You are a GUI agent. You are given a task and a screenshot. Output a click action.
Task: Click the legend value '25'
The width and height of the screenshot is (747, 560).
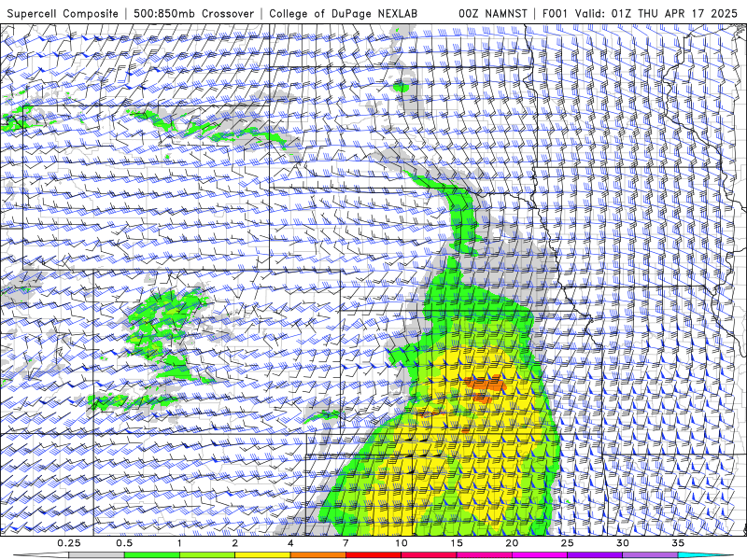(x=567, y=543)
